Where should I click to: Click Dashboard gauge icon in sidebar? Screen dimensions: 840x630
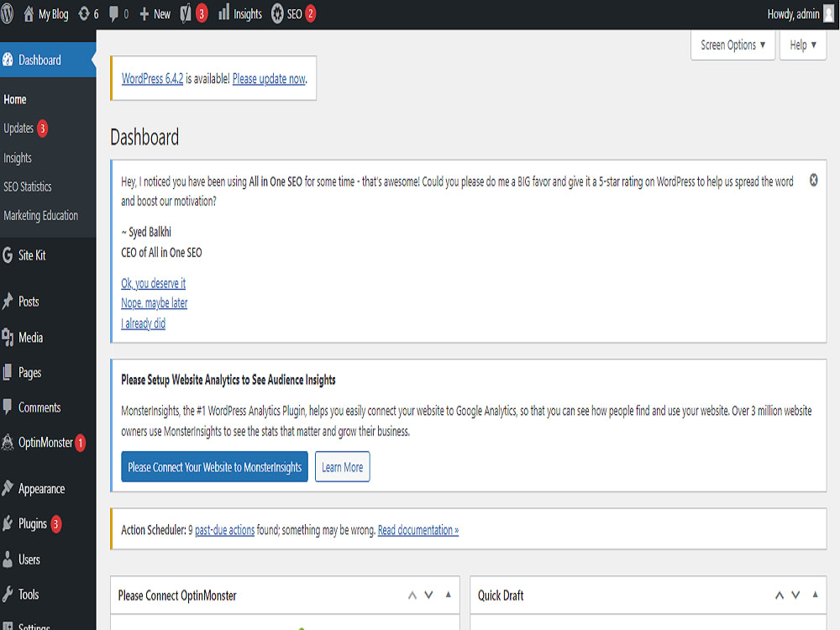[8, 60]
